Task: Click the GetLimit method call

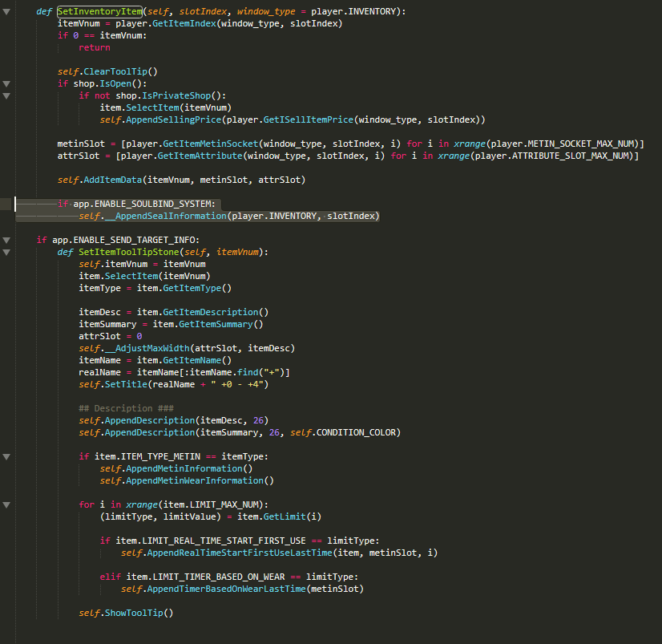Action: 285,516
